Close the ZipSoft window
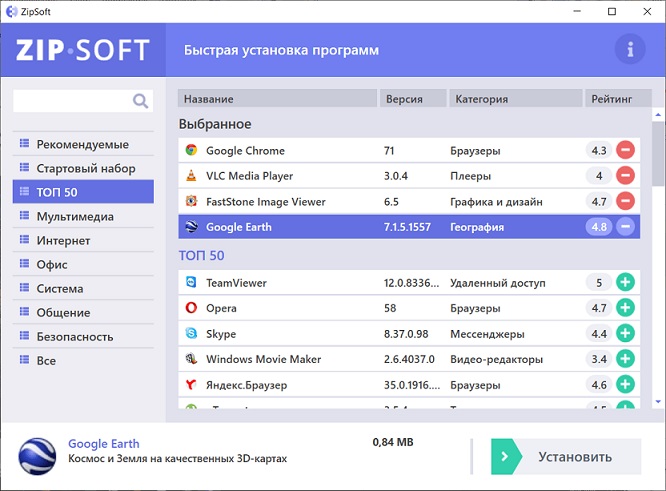This screenshot has height=491, width=666. [647, 11]
